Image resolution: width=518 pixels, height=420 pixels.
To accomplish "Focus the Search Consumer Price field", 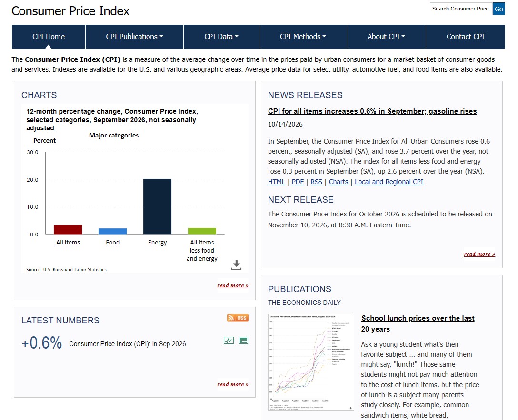I will click(x=461, y=9).
